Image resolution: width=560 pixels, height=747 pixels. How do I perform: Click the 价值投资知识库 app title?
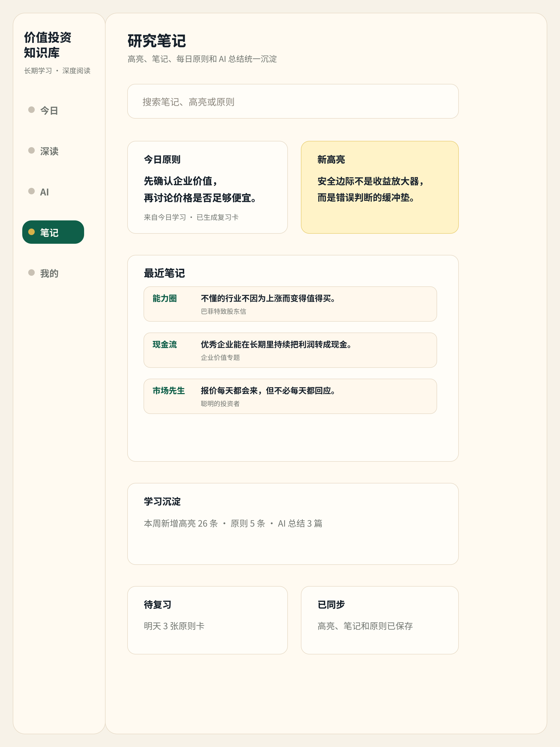pos(47,45)
